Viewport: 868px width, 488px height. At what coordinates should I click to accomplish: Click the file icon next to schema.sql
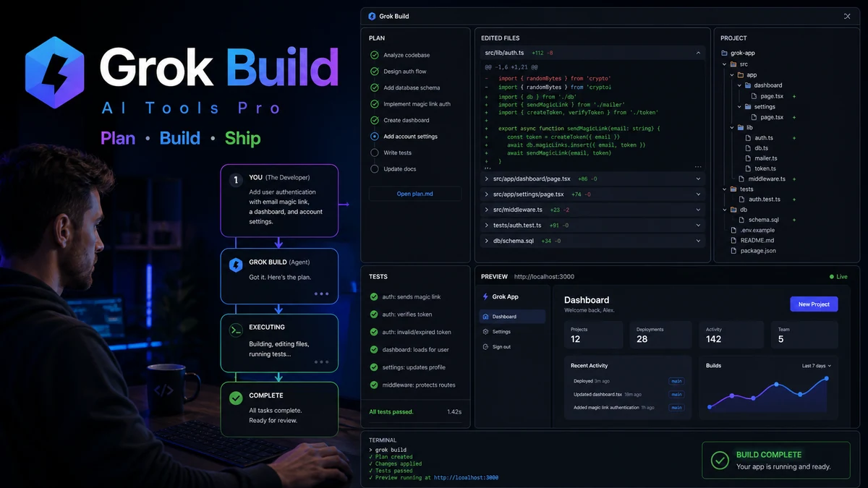[742, 220]
